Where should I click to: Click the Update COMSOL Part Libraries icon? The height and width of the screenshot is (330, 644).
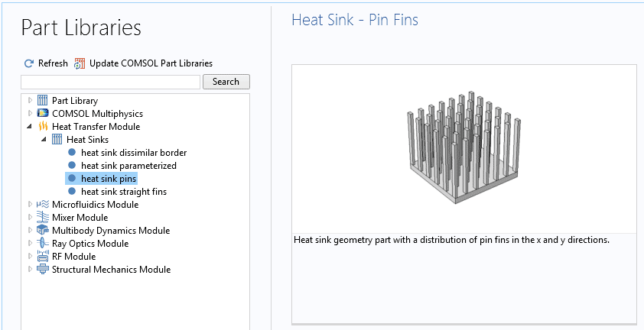(x=80, y=63)
